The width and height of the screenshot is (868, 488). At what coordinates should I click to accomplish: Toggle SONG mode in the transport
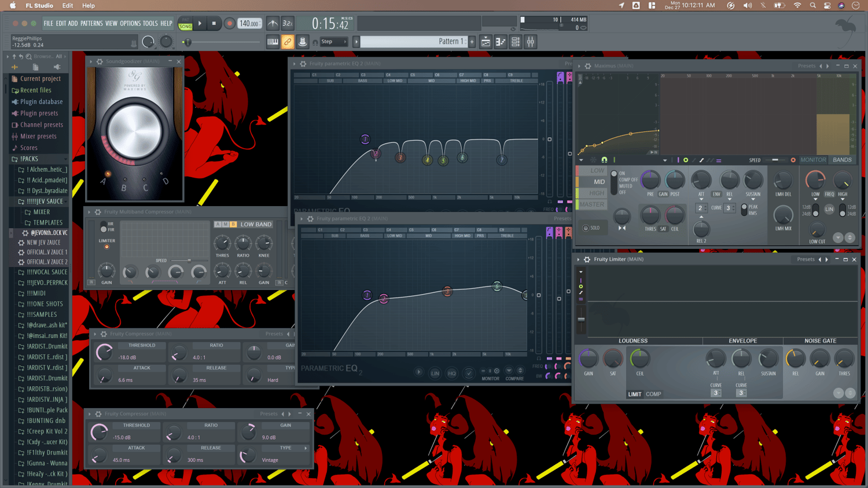[x=185, y=27]
